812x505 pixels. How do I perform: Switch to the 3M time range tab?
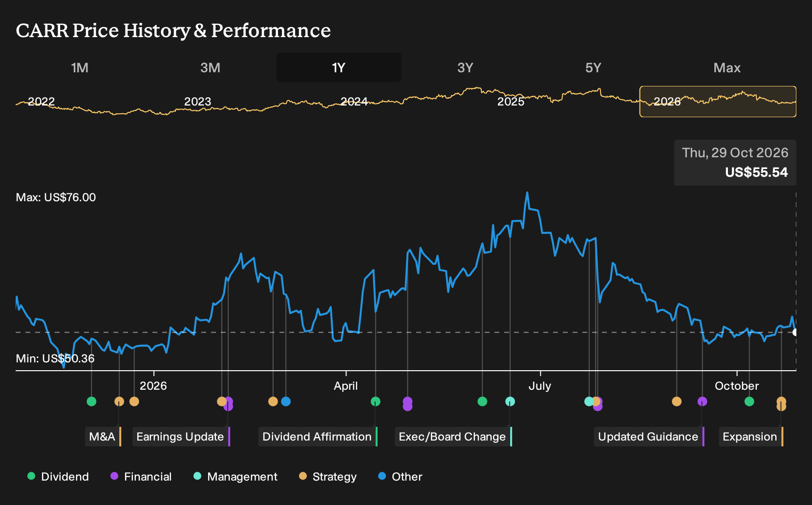point(210,67)
